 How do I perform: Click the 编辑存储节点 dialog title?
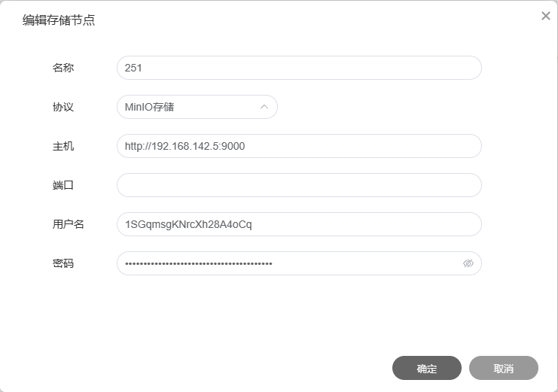point(59,20)
